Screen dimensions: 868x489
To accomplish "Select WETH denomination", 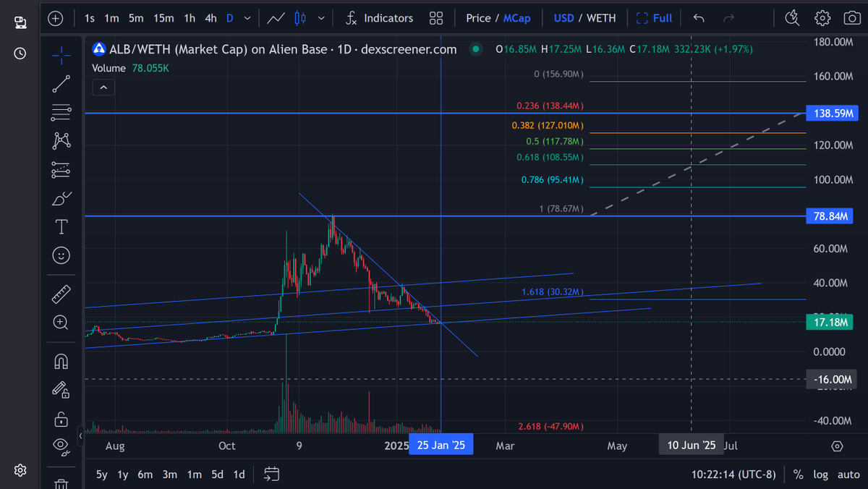I will [601, 18].
